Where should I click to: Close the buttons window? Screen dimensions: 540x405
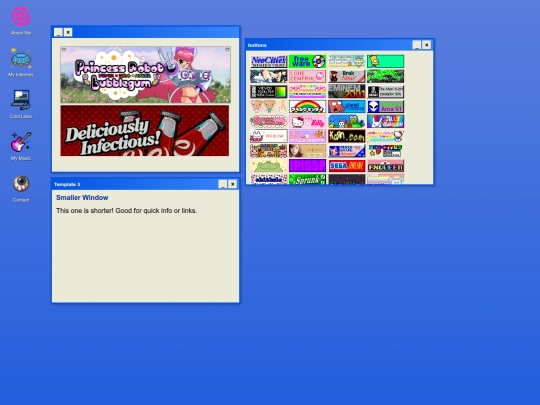coord(427,45)
